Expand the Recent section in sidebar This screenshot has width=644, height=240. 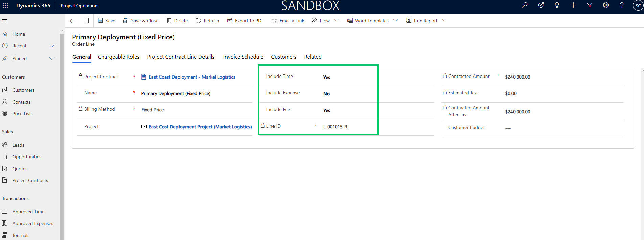coord(52,46)
